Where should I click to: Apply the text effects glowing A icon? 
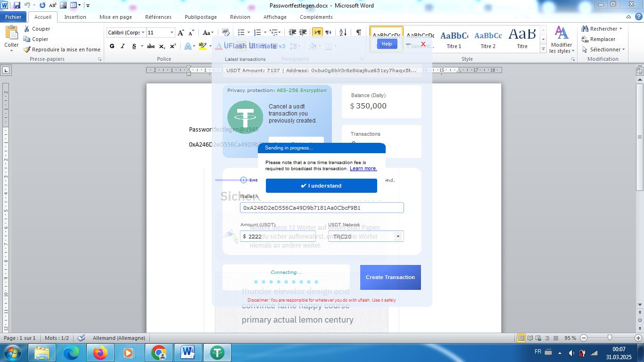pos(188,46)
